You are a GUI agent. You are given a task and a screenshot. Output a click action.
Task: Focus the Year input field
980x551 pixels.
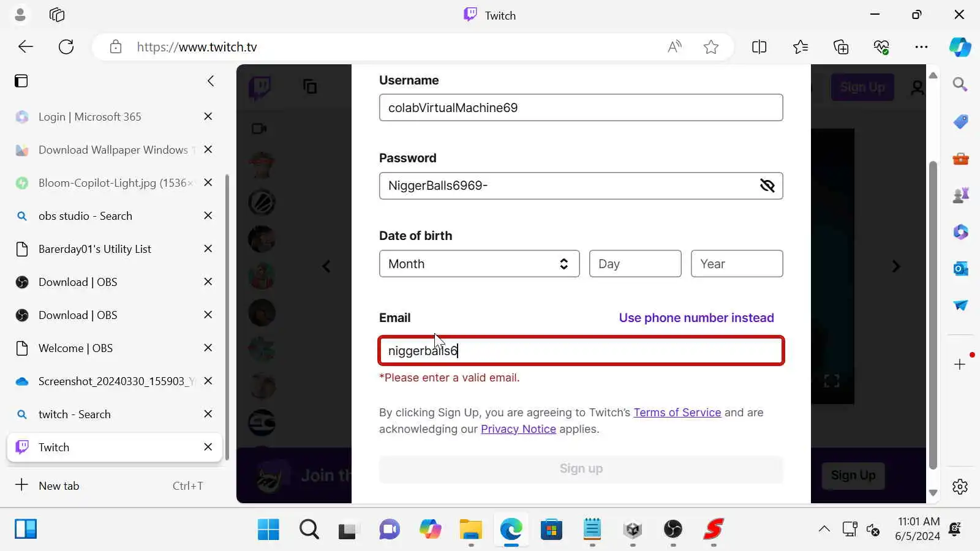pyautogui.click(x=737, y=264)
